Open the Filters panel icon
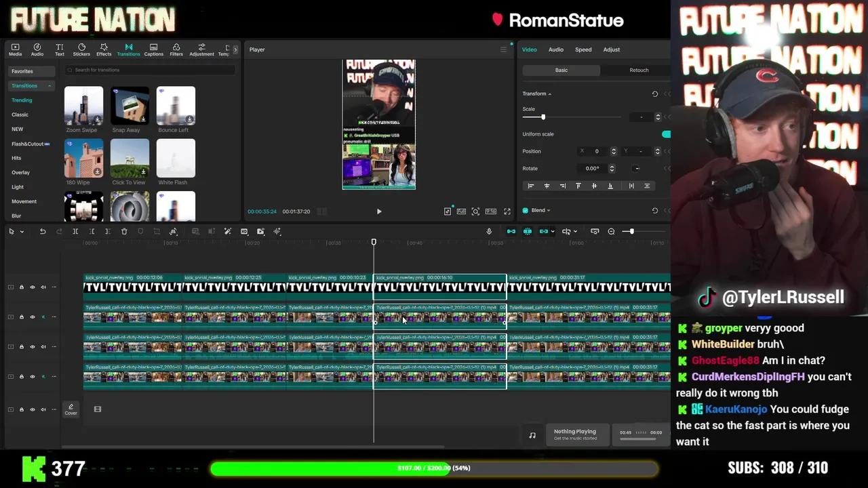Image resolution: width=868 pixels, height=488 pixels. (x=176, y=49)
